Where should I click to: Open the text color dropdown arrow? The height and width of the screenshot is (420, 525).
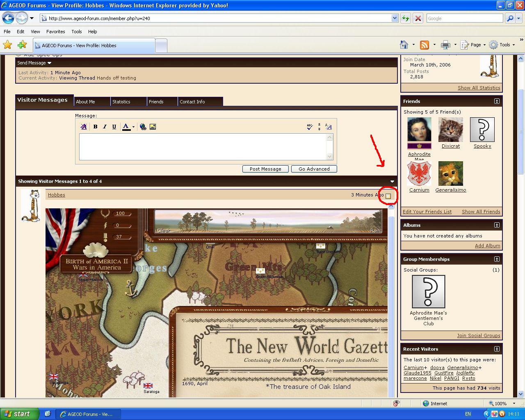point(133,127)
